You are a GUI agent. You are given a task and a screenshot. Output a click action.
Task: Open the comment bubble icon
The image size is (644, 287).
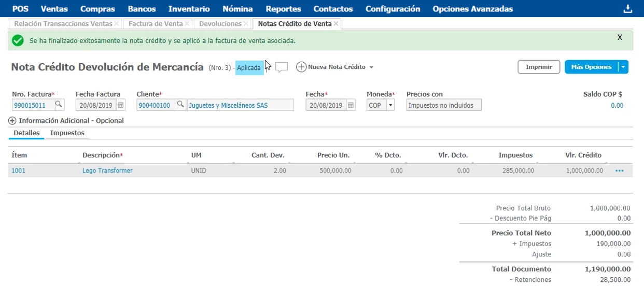(x=282, y=67)
